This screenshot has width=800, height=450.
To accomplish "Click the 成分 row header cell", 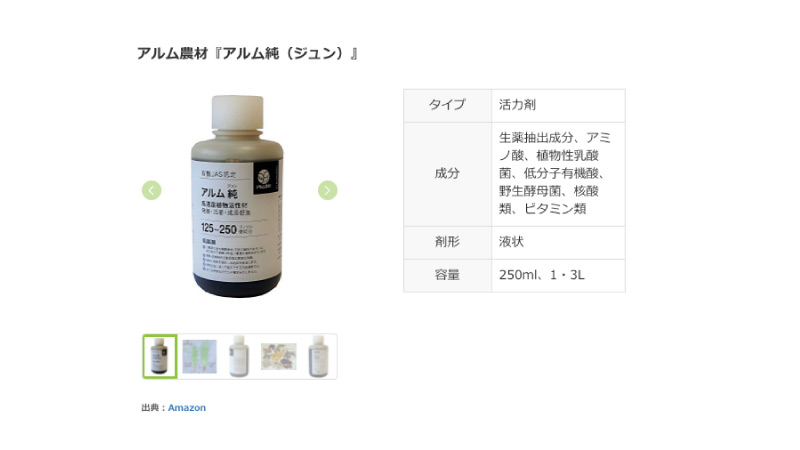I will tap(447, 174).
